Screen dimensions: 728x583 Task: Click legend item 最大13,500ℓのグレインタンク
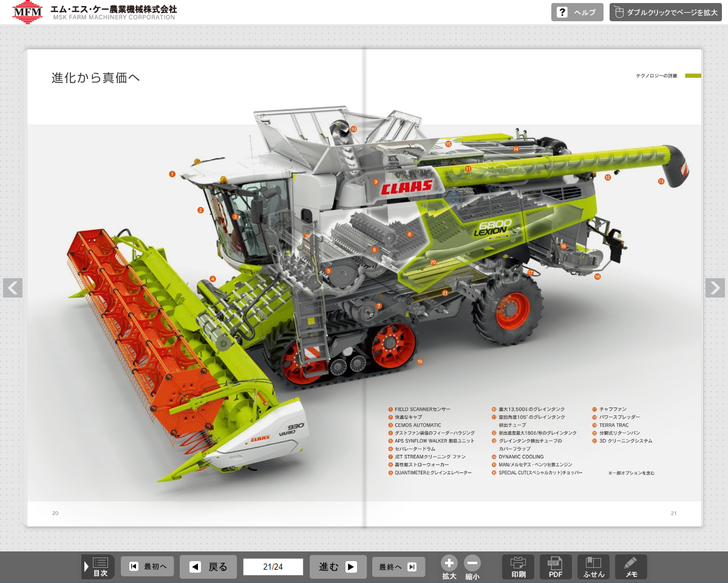(528, 409)
